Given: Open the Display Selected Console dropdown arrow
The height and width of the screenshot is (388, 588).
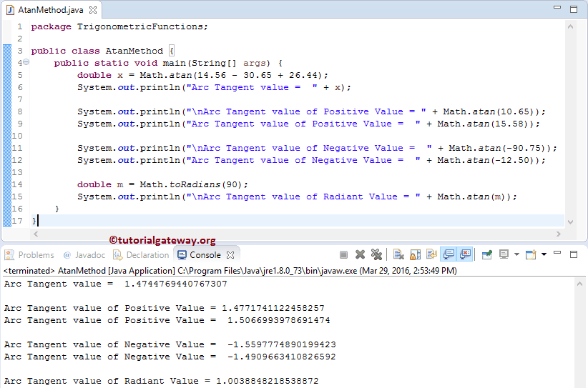Looking at the screenshot, I should coord(516,254).
